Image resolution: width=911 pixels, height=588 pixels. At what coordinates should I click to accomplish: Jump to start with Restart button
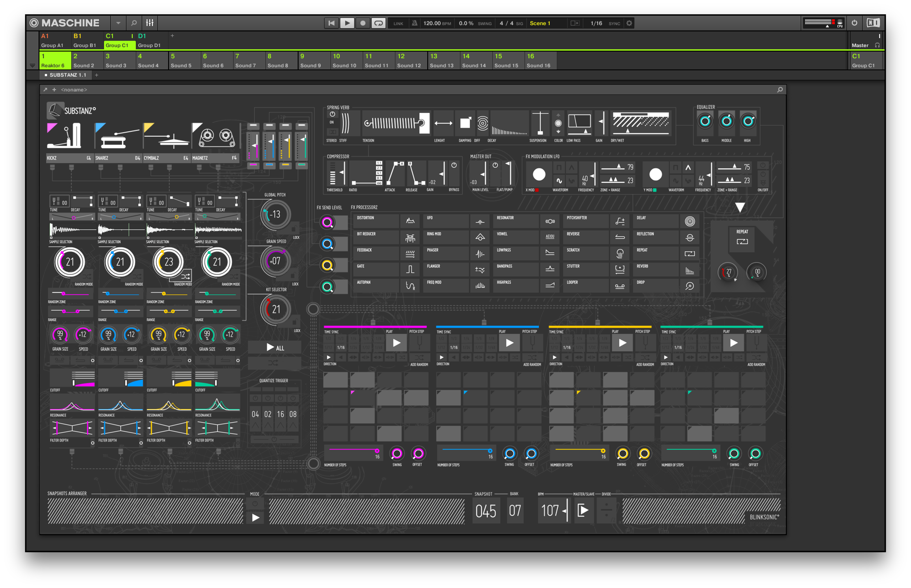coord(331,23)
